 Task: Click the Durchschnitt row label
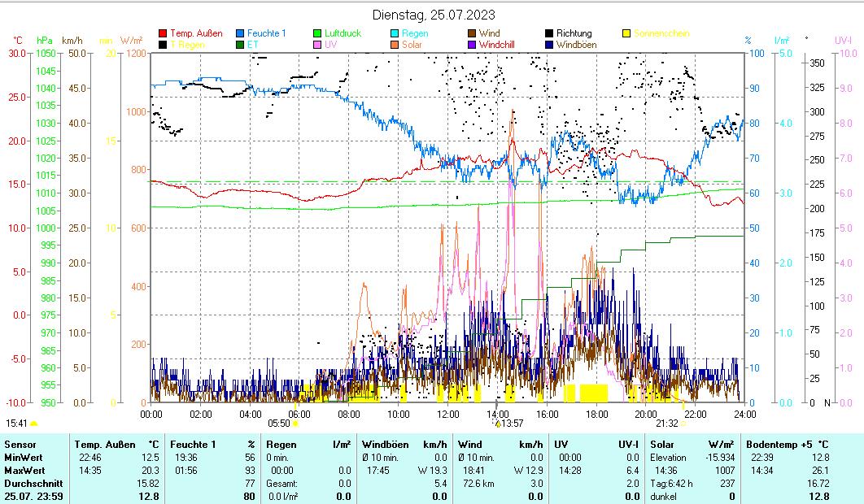[29, 483]
